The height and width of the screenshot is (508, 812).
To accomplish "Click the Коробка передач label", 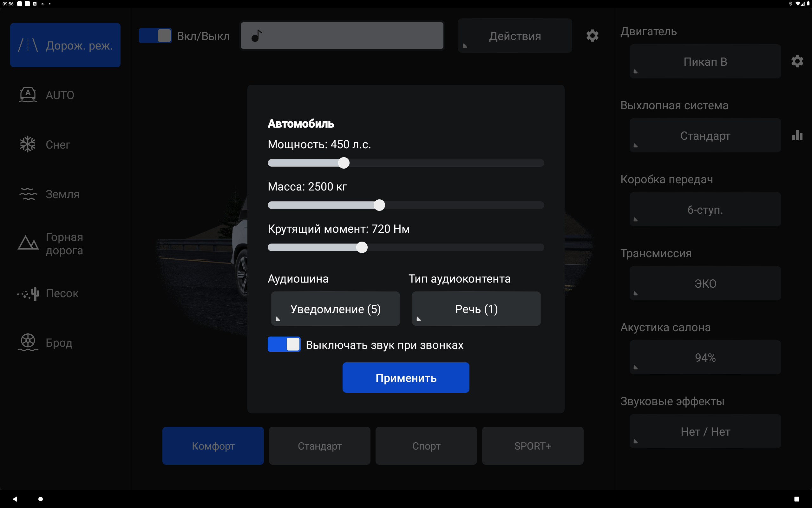I will 666,179.
